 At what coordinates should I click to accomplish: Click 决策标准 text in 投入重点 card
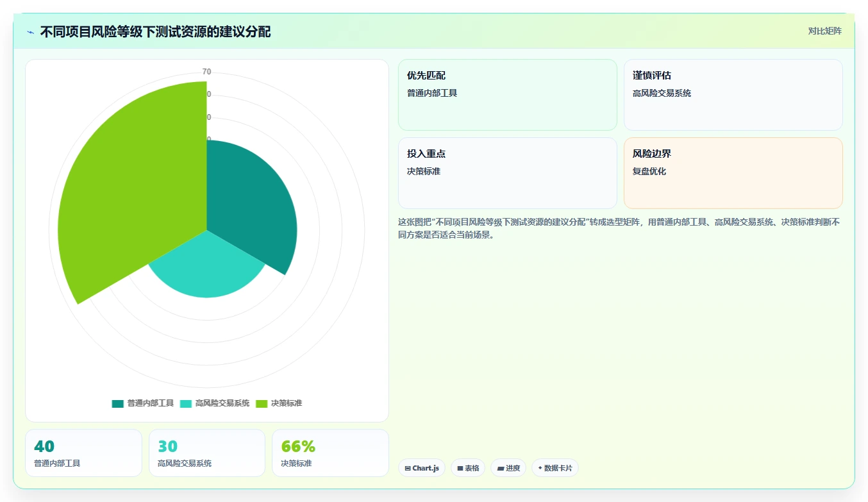pyautogui.click(x=424, y=171)
